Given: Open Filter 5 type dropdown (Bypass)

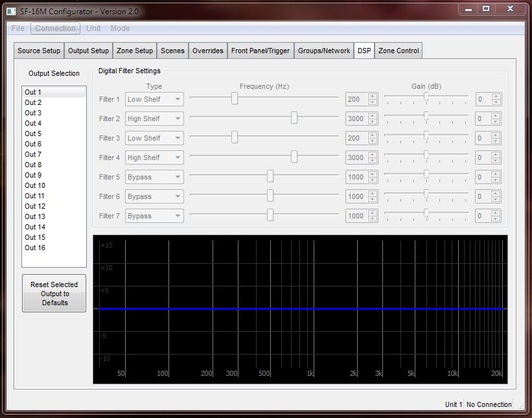Looking at the screenshot, I should click(154, 177).
